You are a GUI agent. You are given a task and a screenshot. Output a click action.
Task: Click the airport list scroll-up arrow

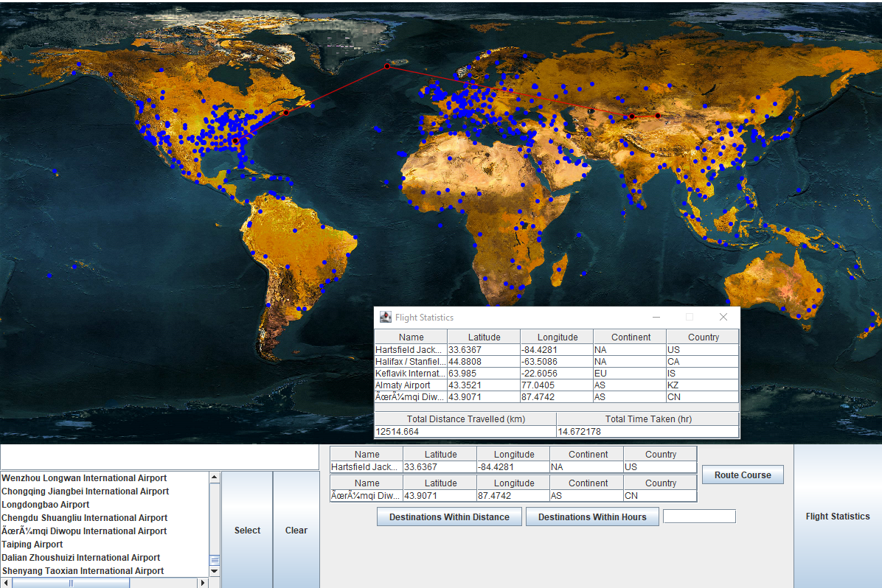(215, 477)
